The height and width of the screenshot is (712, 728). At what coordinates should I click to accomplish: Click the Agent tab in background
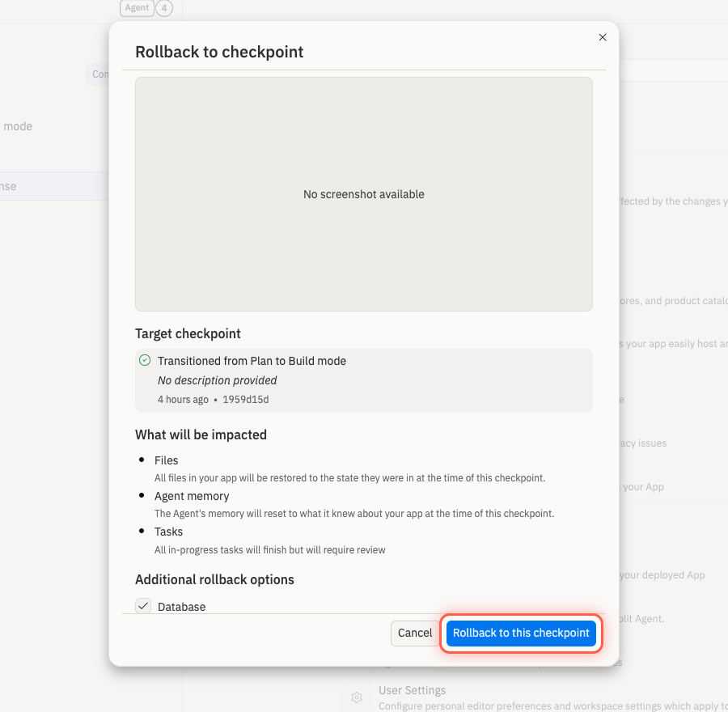pos(137,8)
